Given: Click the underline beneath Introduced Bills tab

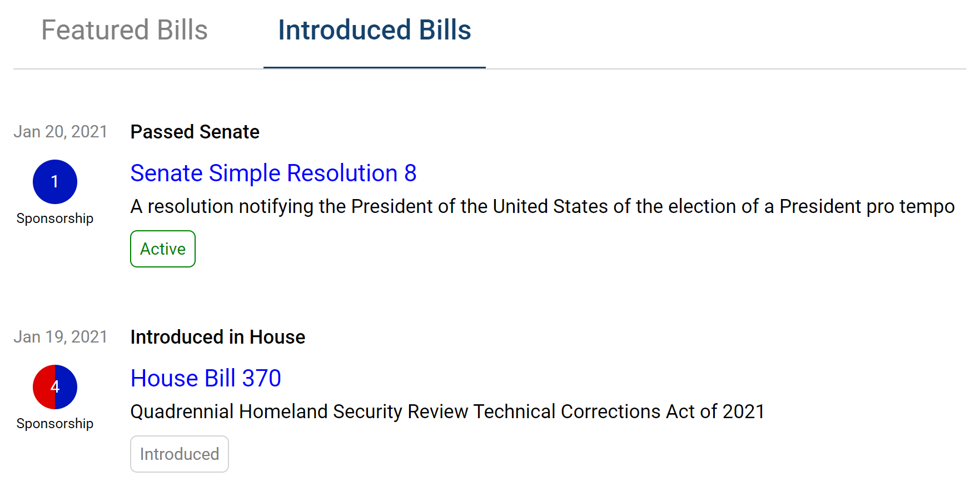Looking at the screenshot, I should point(374,67).
